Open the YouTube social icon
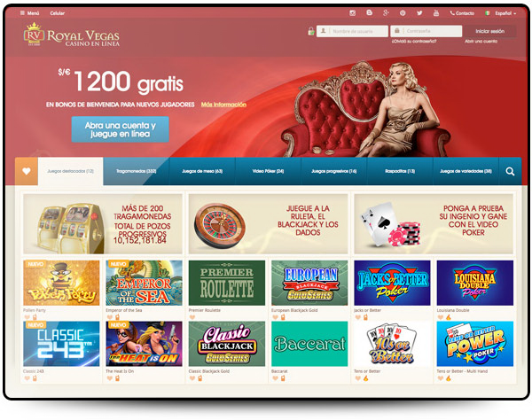This screenshot has height=420, width=532. click(436, 13)
